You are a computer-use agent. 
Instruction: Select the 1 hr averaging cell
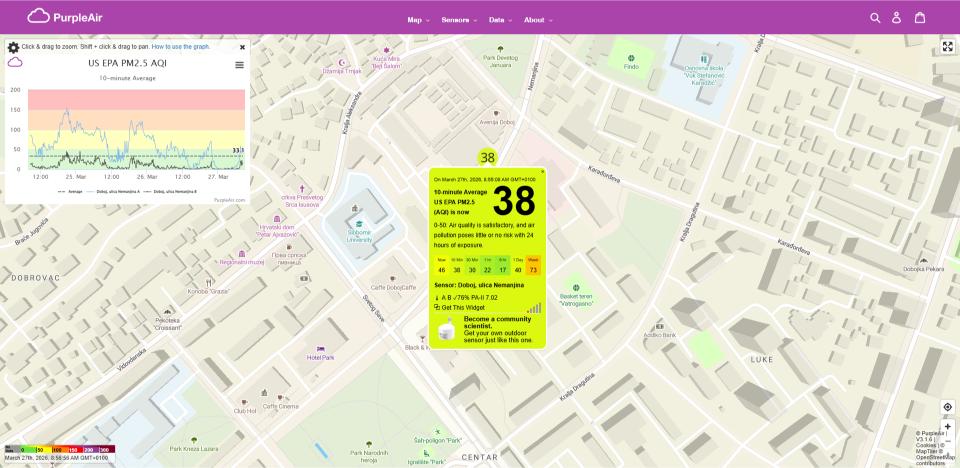click(x=487, y=265)
